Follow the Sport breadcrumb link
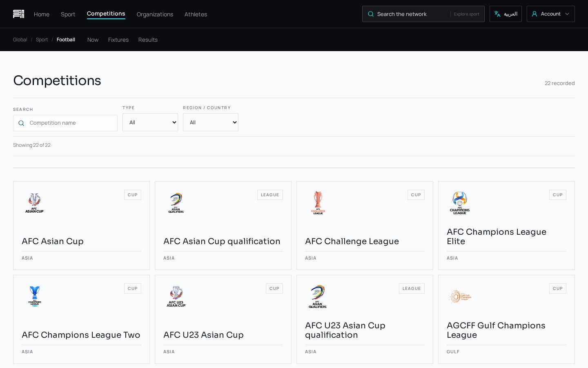The height and width of the screenshot is (368, 588). pos(42,40)
